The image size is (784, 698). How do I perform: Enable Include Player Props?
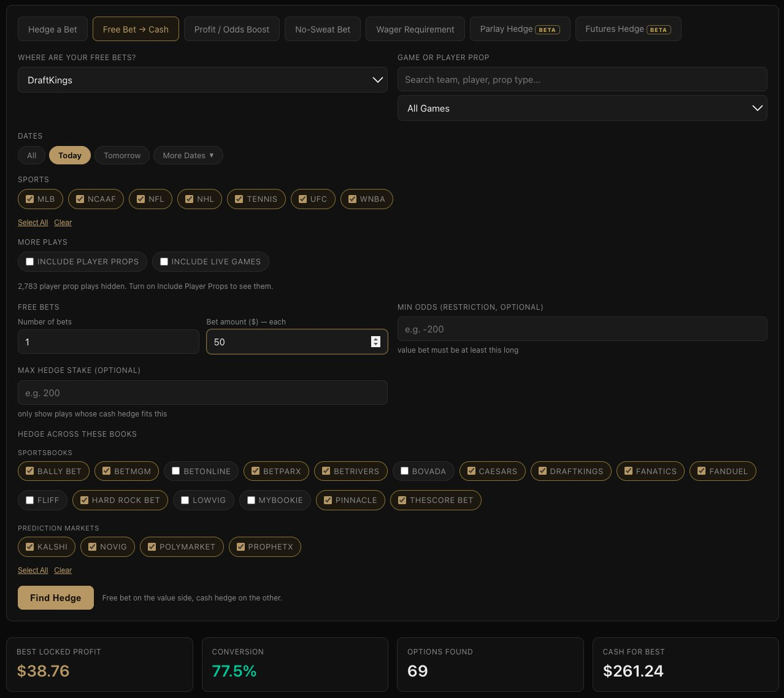(x=29, y=261)
